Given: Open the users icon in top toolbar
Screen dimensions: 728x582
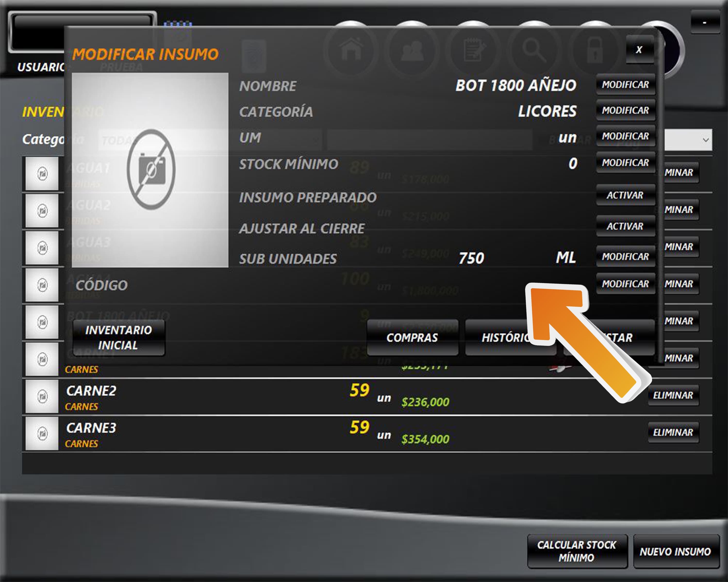Looking at the screenshot, I should coord(412,50).
